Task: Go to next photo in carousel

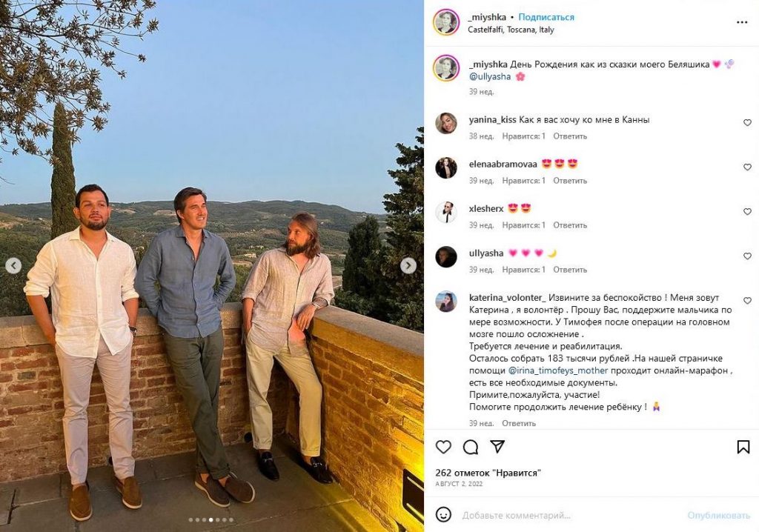Action: (408, 266)
